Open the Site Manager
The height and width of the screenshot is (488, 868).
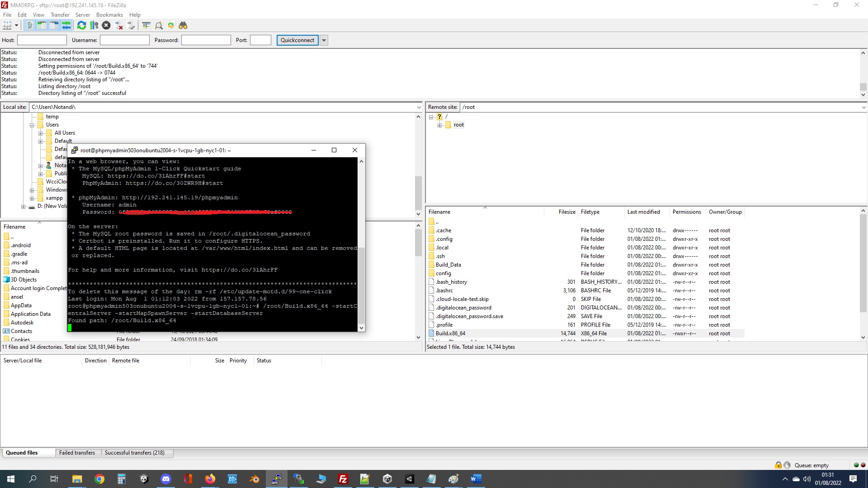(8, 25)
